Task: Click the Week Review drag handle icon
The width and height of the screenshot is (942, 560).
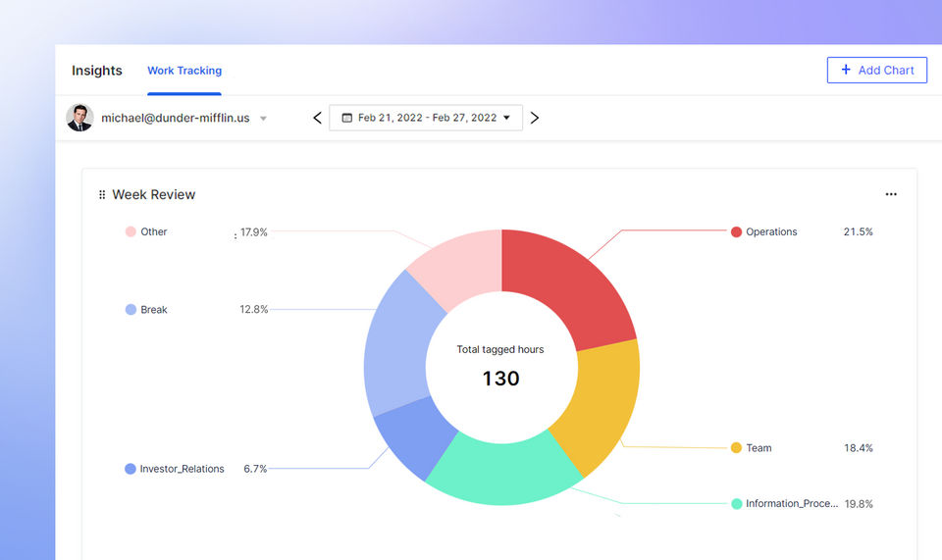Action: (102, 195)
